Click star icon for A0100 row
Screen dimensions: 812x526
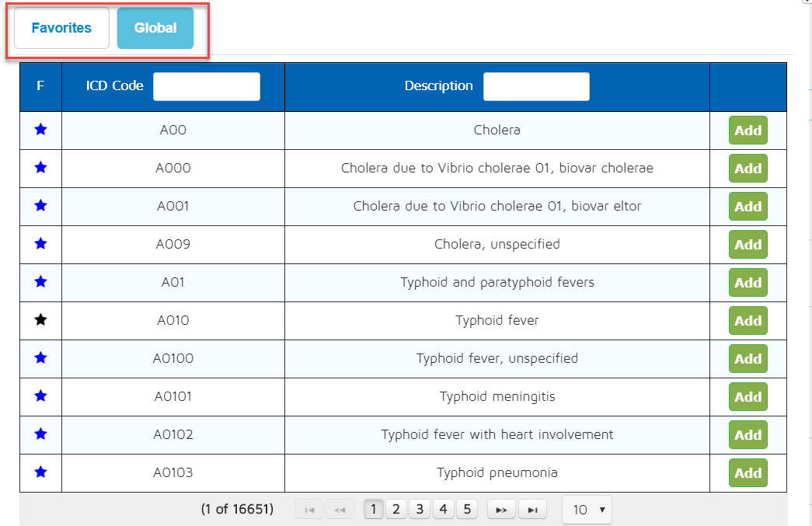point(40,358)
